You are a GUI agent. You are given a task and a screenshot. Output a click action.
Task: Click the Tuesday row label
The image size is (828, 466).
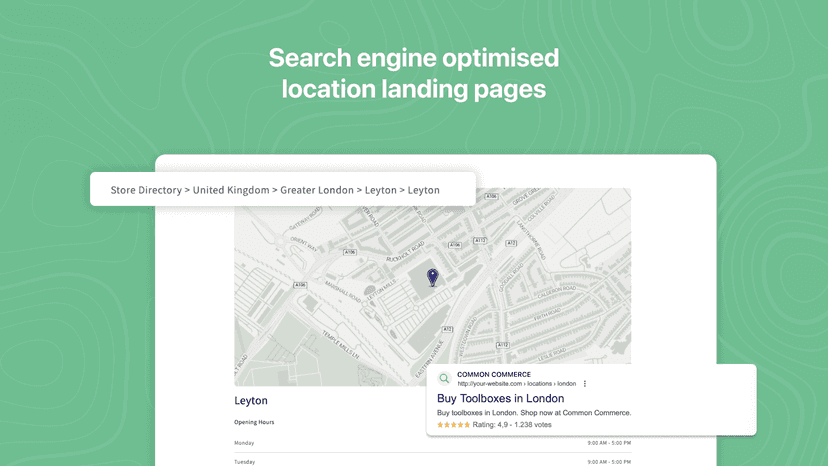coord(244,462)
